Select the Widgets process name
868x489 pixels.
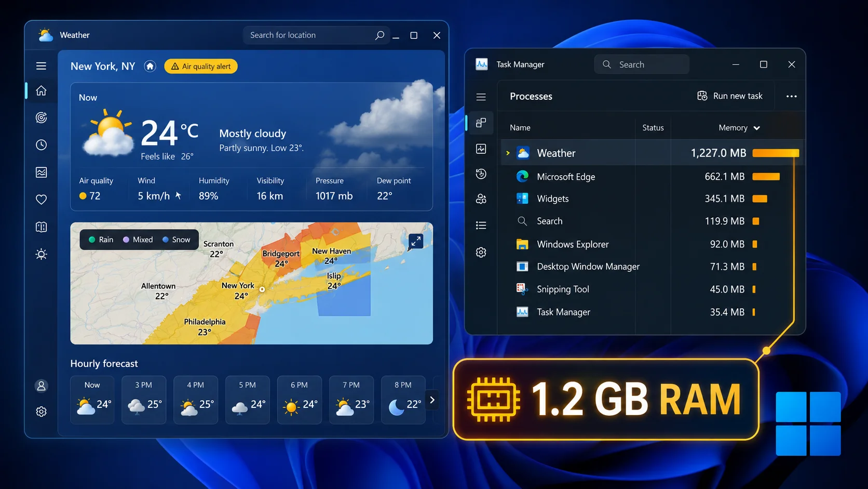553,199
